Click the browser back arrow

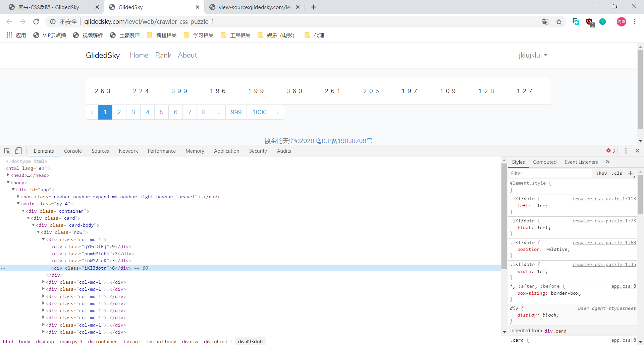(x=9, y=22)
